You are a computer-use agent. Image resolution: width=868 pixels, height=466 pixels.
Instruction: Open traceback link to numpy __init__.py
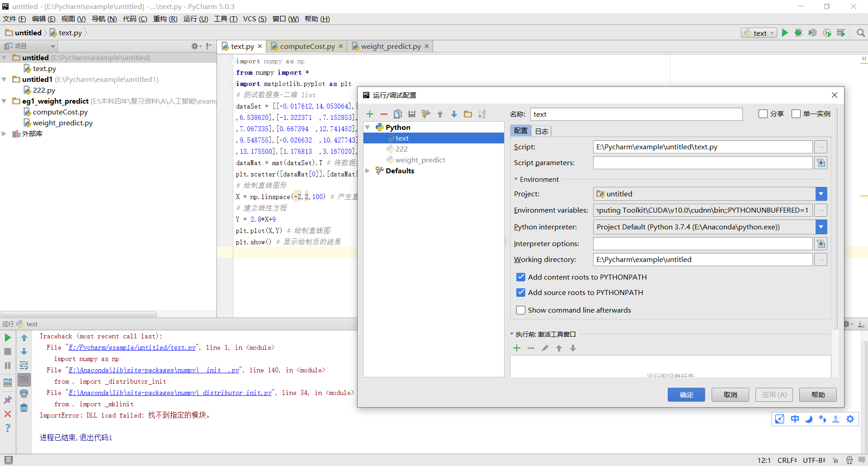[154, 370]
